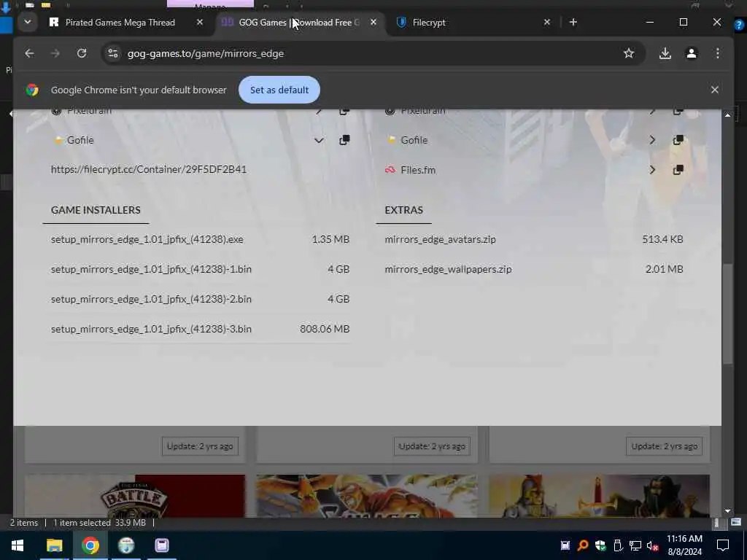
Task: Select the EXTRAS heading
Action: point(404,210)
